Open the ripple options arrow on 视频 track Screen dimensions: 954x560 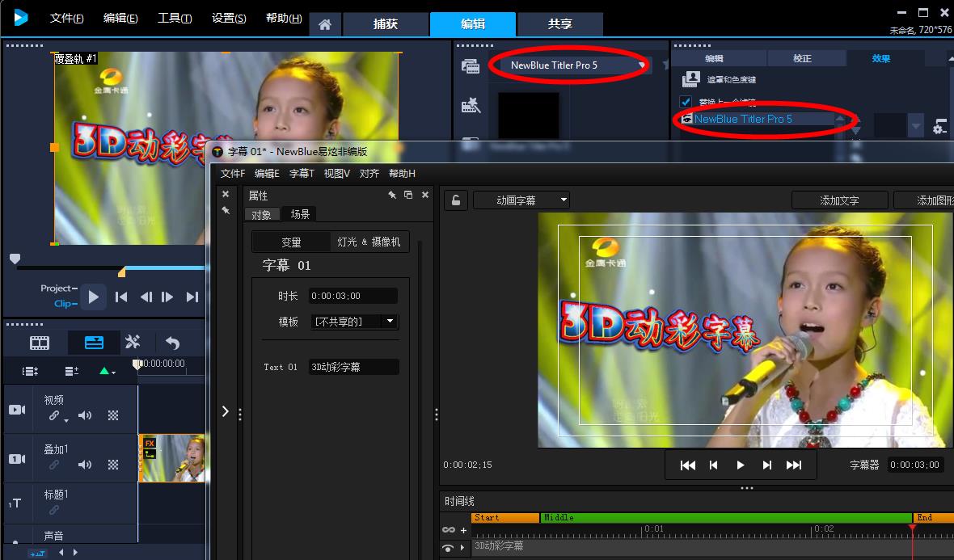tap(65, 420)
